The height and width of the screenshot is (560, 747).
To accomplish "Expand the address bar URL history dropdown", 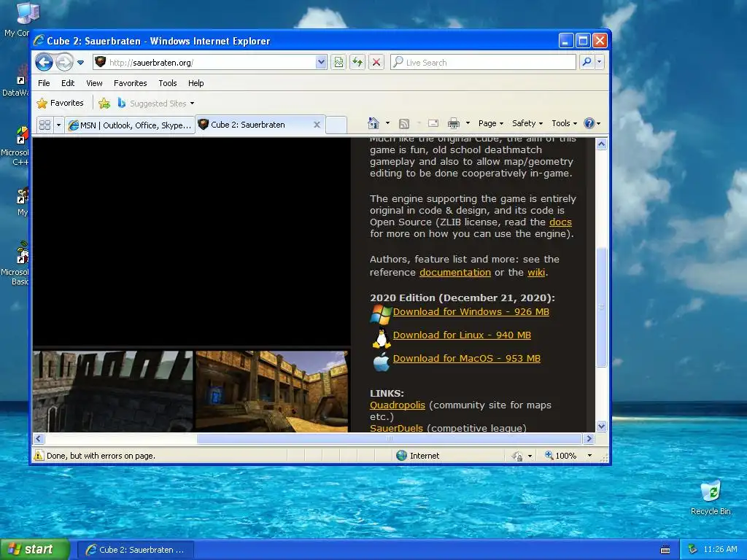I will coord(321,63).
